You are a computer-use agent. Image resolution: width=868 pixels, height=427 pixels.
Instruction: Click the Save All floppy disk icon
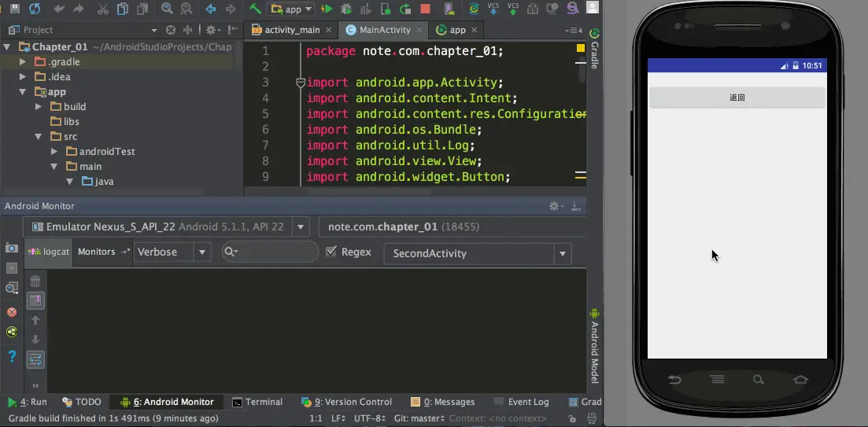(x=15, y=9)
